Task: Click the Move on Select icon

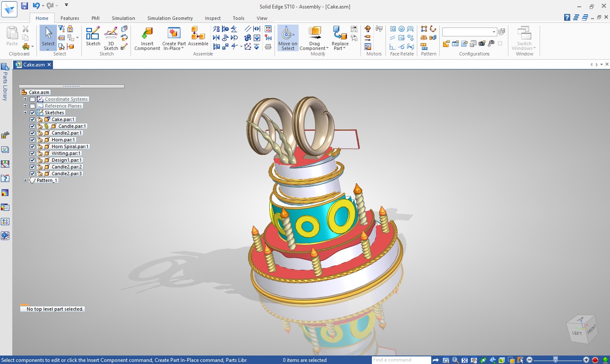Action: point(288,34)
